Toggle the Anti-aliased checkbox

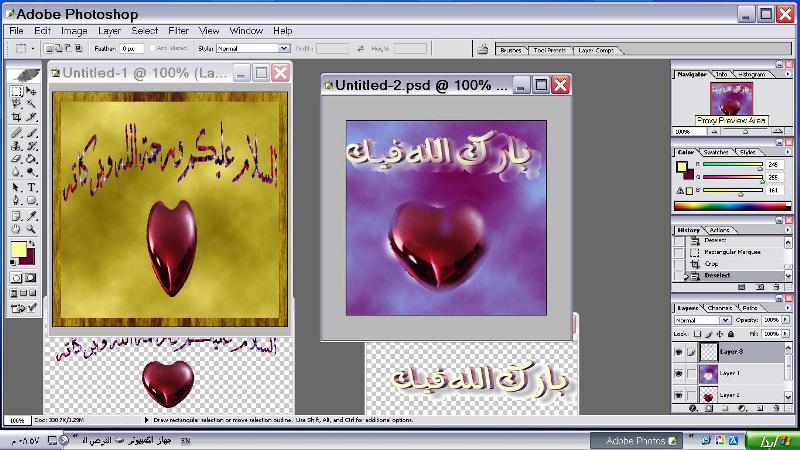(153, 48)
